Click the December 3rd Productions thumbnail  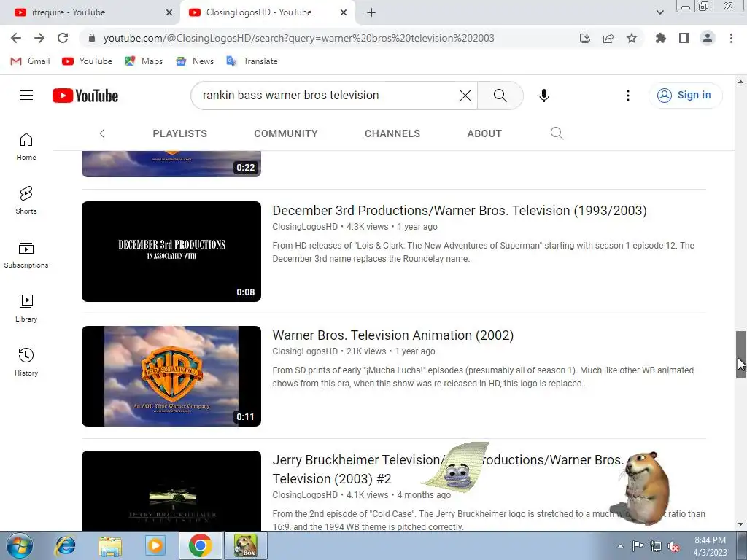point(171,252)
